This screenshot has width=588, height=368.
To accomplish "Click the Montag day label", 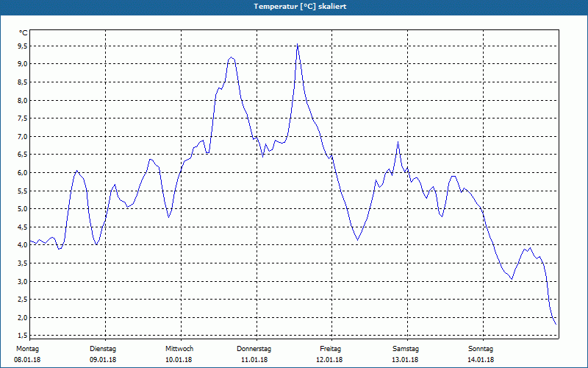I will (27, 349).
